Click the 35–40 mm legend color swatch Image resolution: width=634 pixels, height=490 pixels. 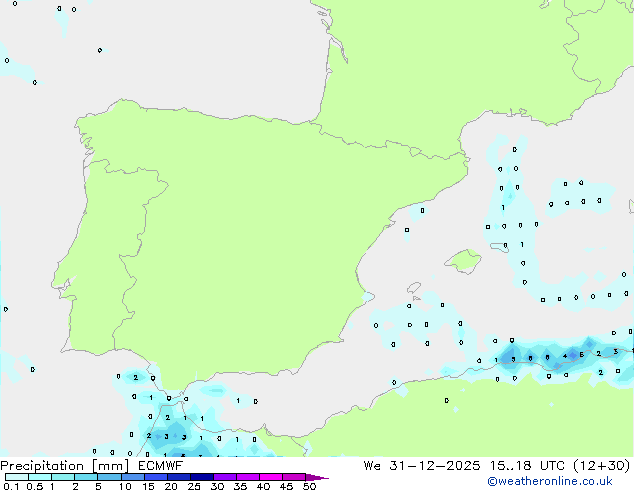(x=247, y=477)
